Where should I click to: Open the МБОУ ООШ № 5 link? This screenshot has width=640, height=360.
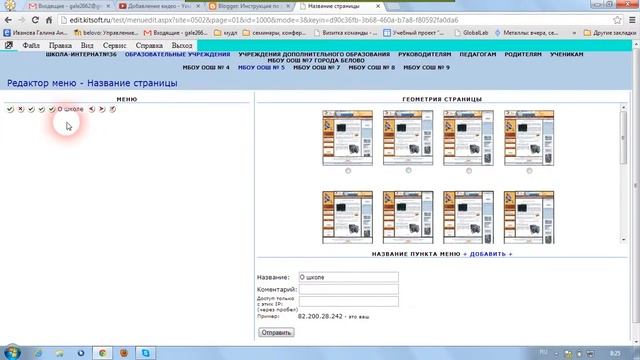(x=261, y=67)
